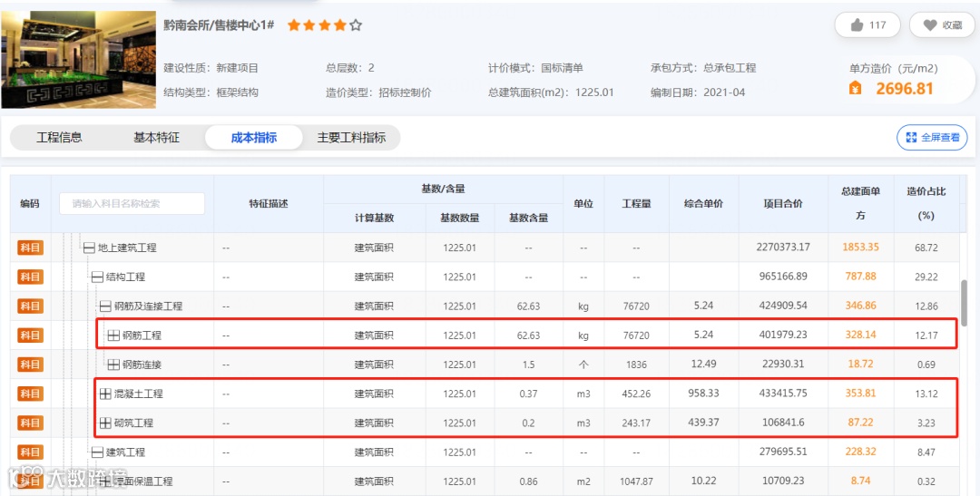Click the 基数数量 column header
The height and width of the screenshot is (496, 980).
(459, 218)
